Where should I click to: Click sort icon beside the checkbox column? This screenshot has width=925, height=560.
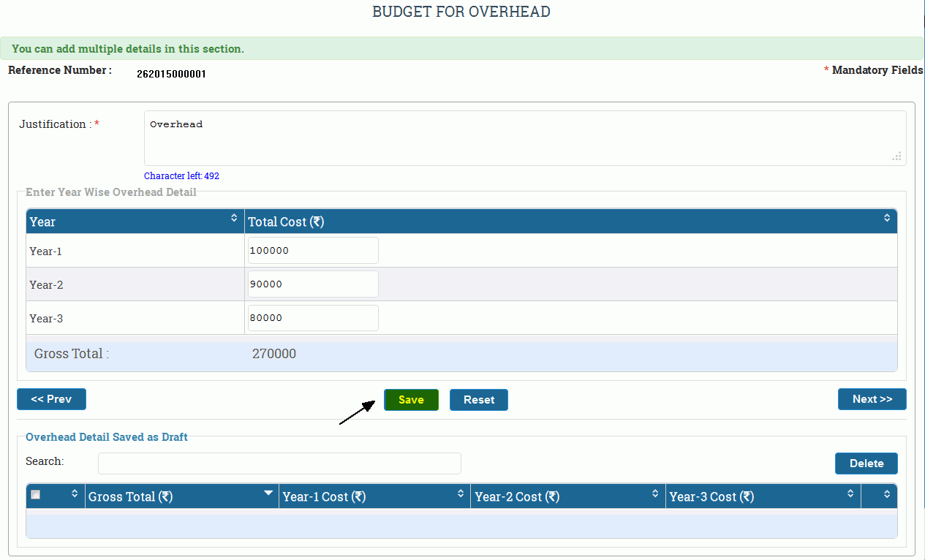click(x=75, y=493)
